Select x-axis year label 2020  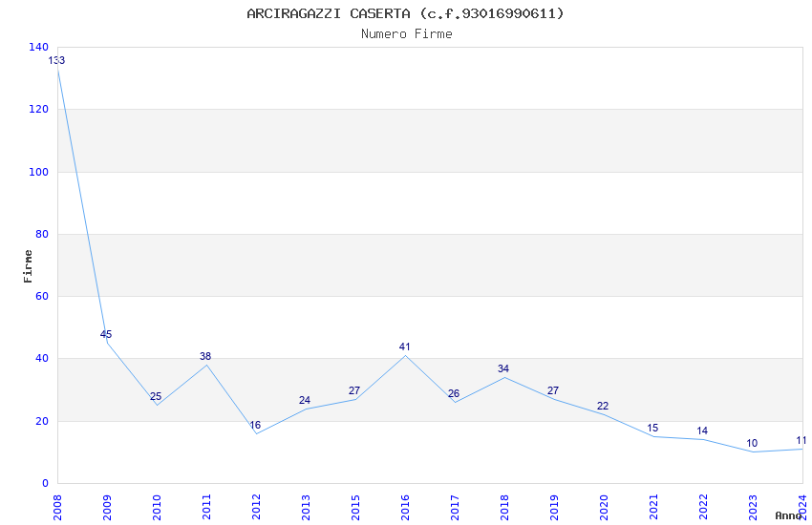tap(604, 508)
